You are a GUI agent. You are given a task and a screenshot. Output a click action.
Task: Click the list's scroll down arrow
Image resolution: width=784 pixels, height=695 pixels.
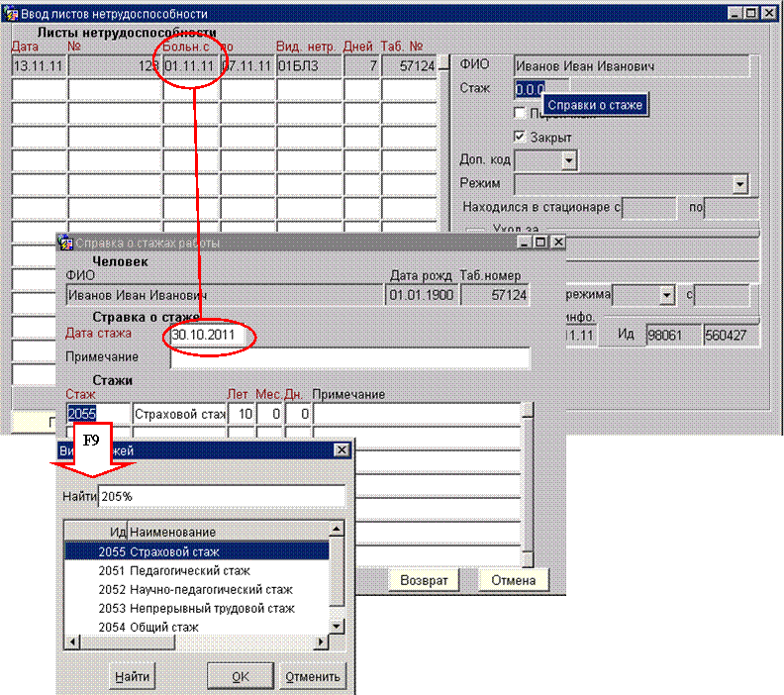pyautogui.click(x=337, y=626)
